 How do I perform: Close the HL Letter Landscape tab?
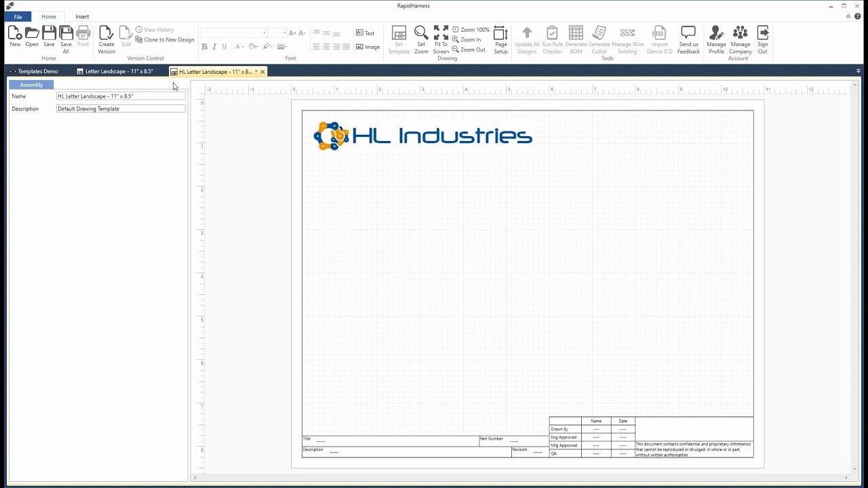(x=262, y=71)
